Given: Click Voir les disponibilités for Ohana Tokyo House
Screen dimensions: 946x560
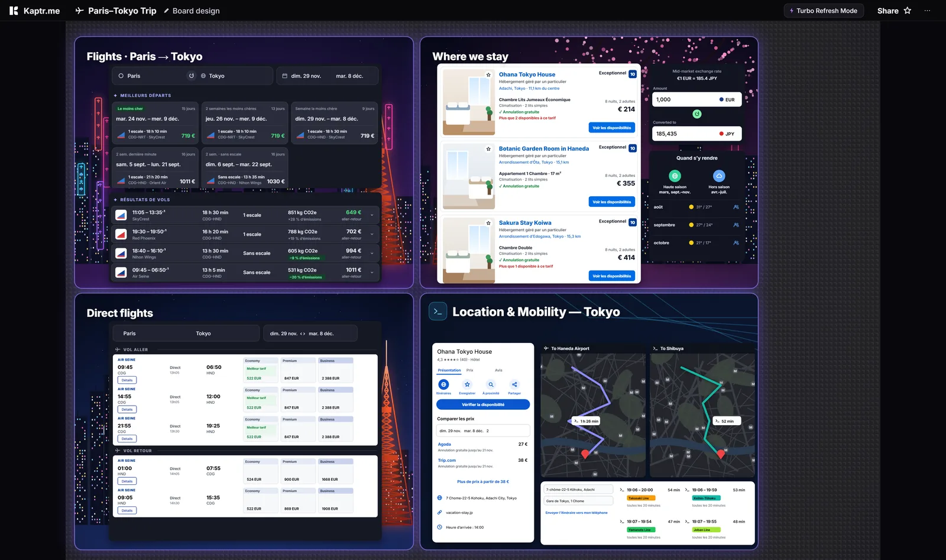Looking at the screenshot, I should click(612, 128).
